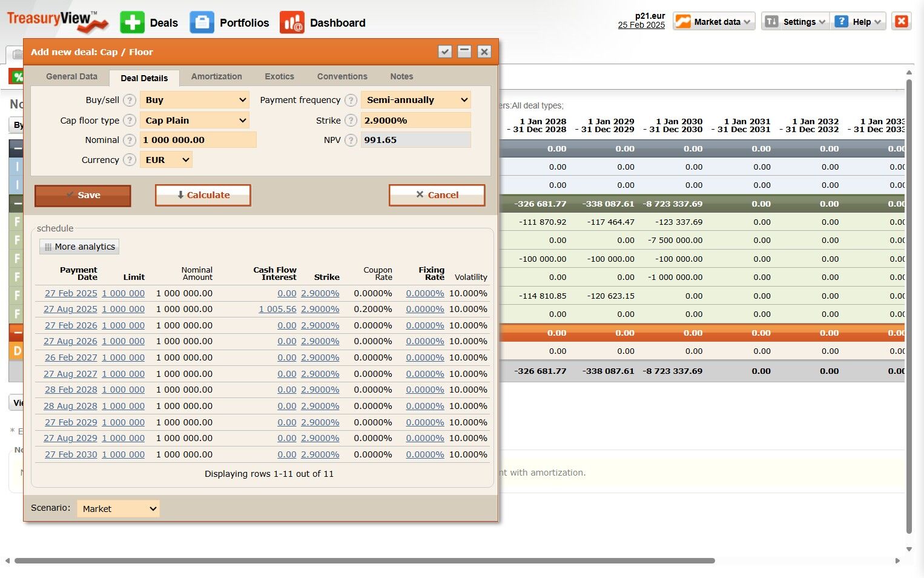
Task: Click the scroll down arrow on right
Action: (x=909, y=550)
